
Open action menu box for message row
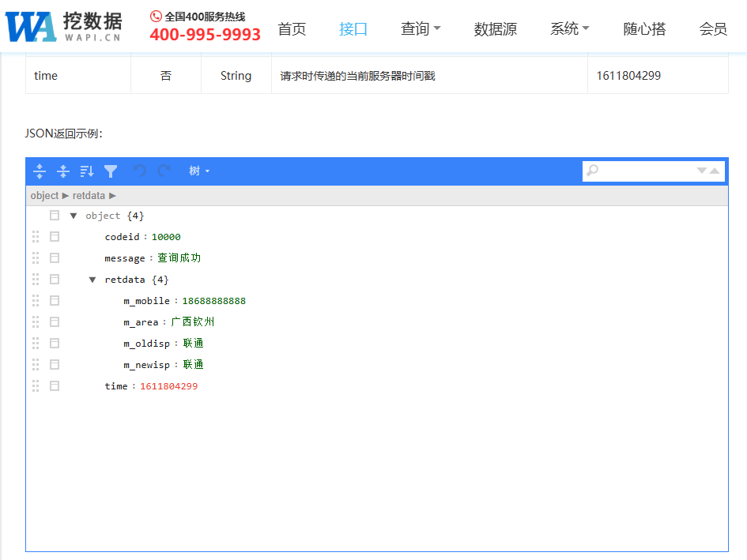coord(55,258)
